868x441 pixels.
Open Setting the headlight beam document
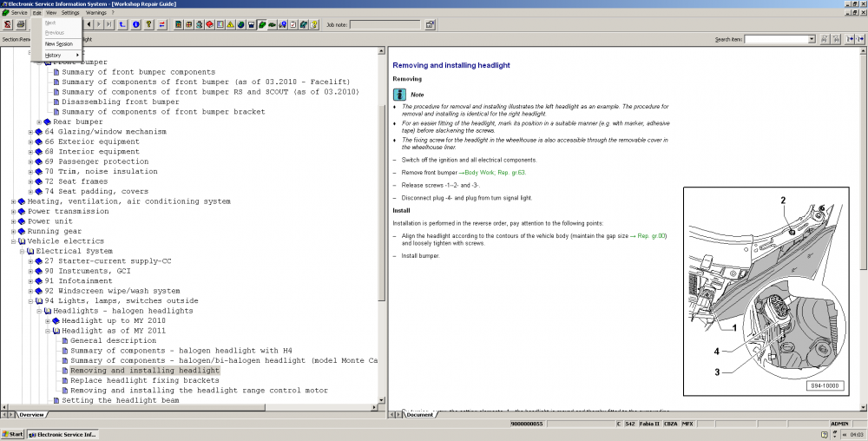(x=120, y=400)
